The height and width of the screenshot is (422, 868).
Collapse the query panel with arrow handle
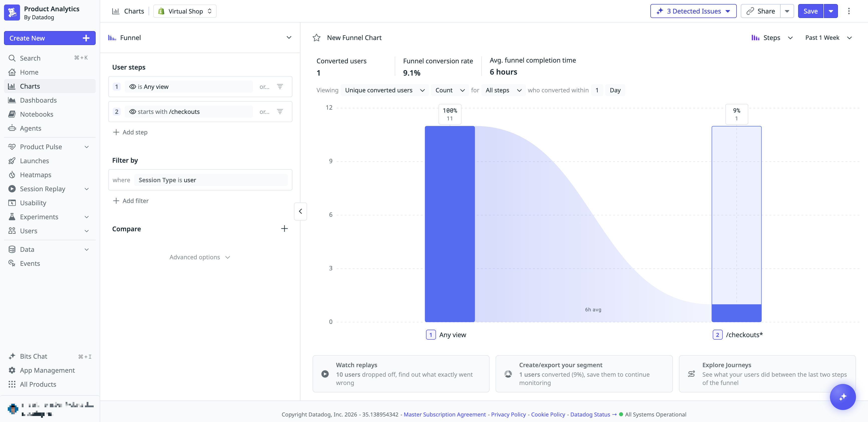(300, 211)
